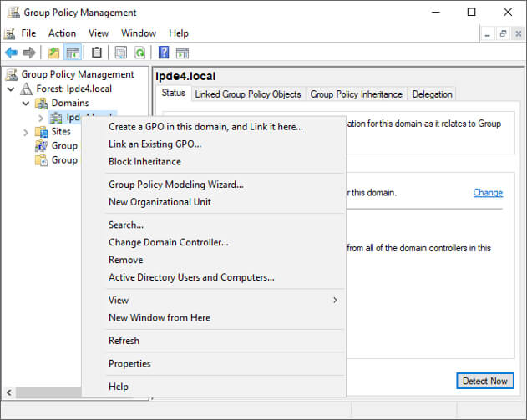Click the Group Policy Modeling icon
This screenshot has width=527, height=420.
point(41,146)
